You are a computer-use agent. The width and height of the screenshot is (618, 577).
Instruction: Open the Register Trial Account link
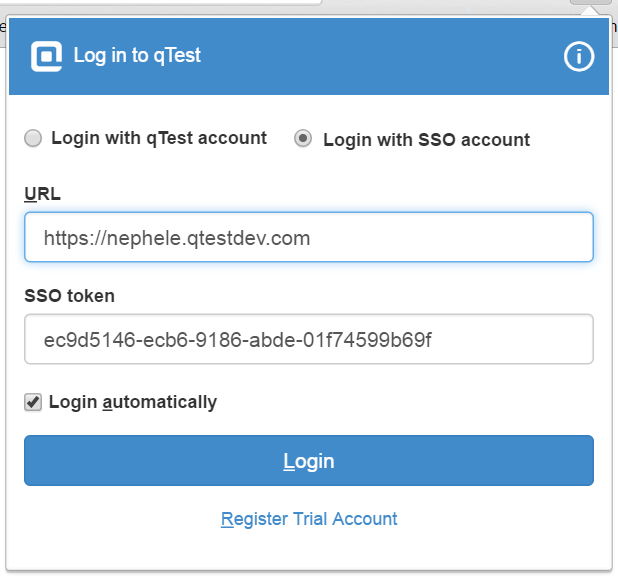tap(309, 519)
